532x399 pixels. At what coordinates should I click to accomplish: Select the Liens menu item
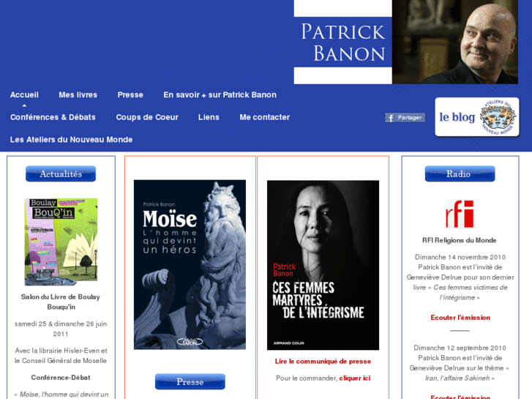click(209, 117)
